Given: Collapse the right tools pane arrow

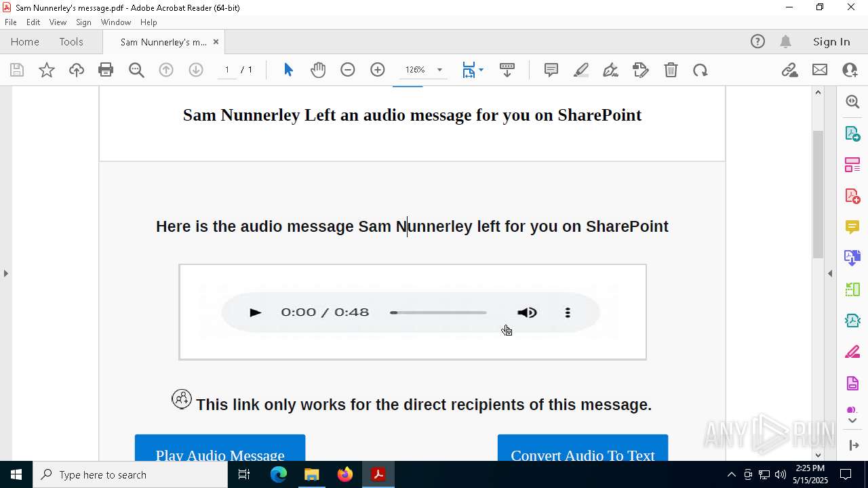Looking at the screenshot, I should pyautogui.click(x=830, y=273).
